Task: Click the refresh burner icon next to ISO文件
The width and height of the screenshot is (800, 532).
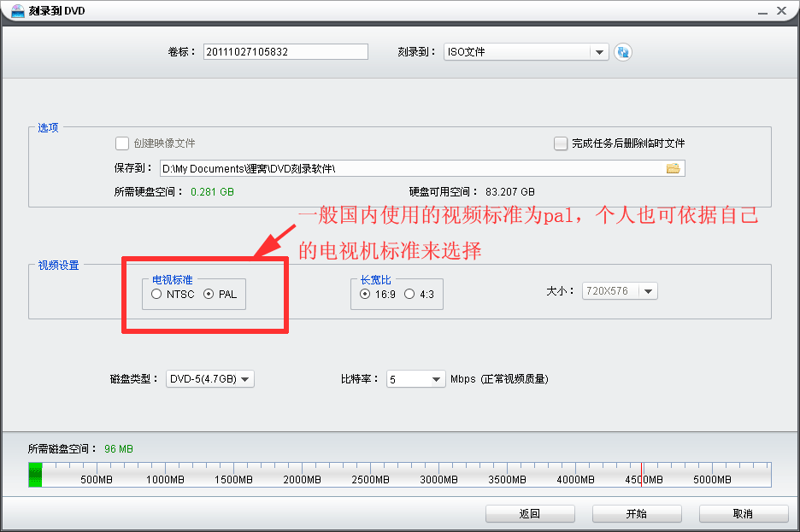Action: point(622,52)
